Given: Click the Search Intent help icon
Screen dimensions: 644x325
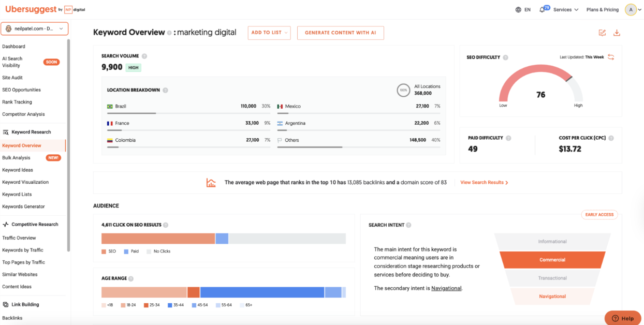Looking at the screenshot, I should click(x=408, y=225).
